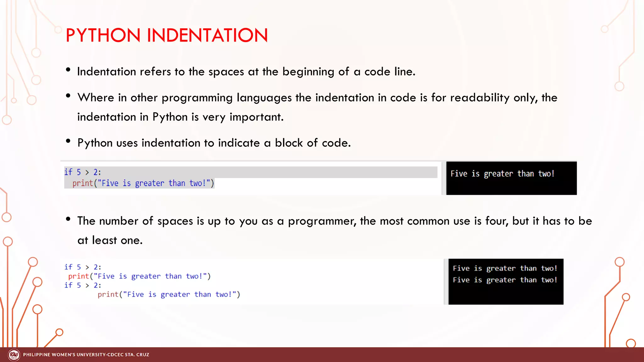
Task: Click the deeply indented print statement
Action: (x=169, y=294)
